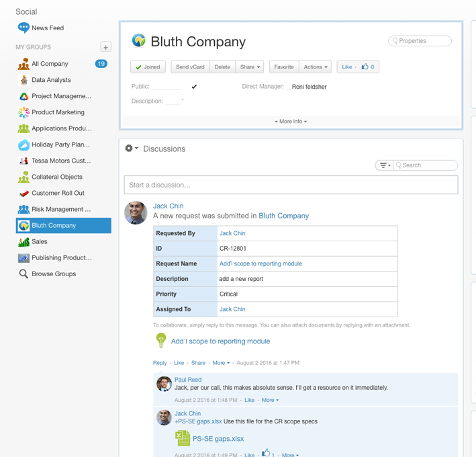Screen dimensions: 476x457
Task: Click the Discussions Search field
Action: (x=426, y=165)
